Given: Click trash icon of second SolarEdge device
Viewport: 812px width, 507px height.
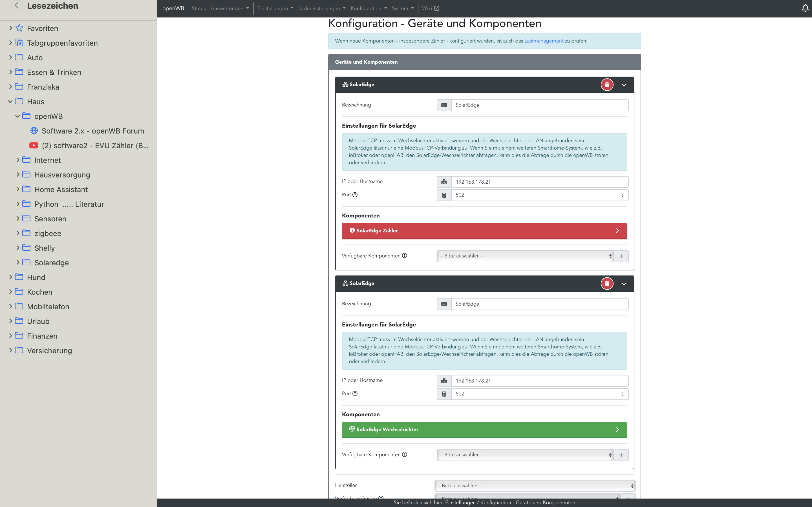Looking at the screenshot, I should (x=607, y=284).
